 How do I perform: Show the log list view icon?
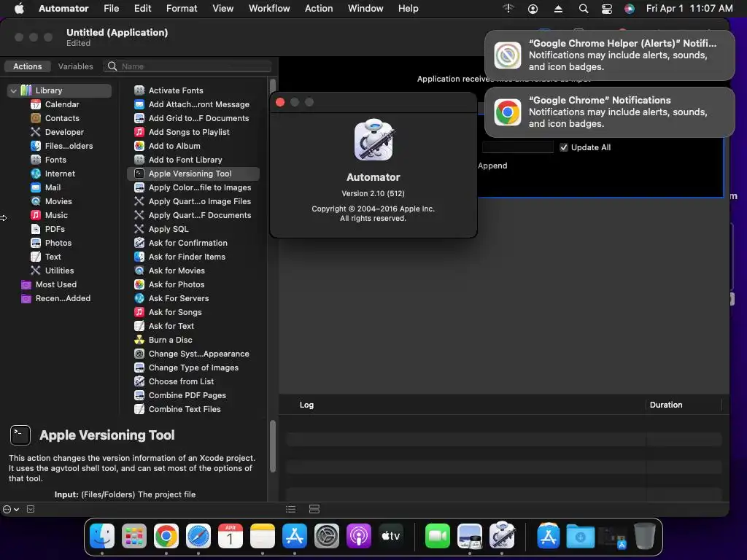pos(290,509)
